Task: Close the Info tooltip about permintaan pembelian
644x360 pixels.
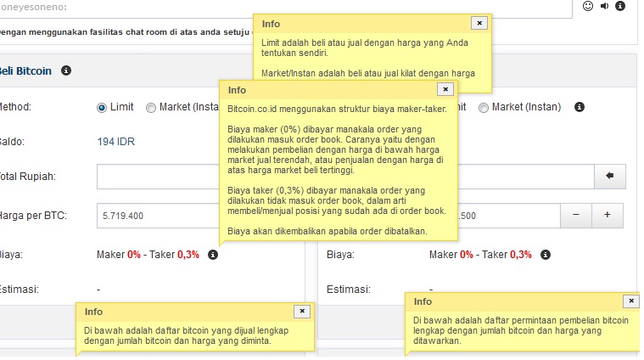Action: pos(631,301)
